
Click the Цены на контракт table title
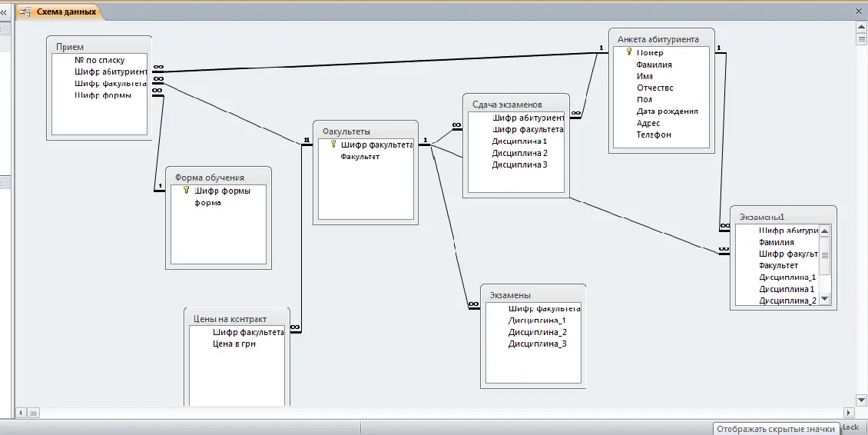(x=230, y=319)
